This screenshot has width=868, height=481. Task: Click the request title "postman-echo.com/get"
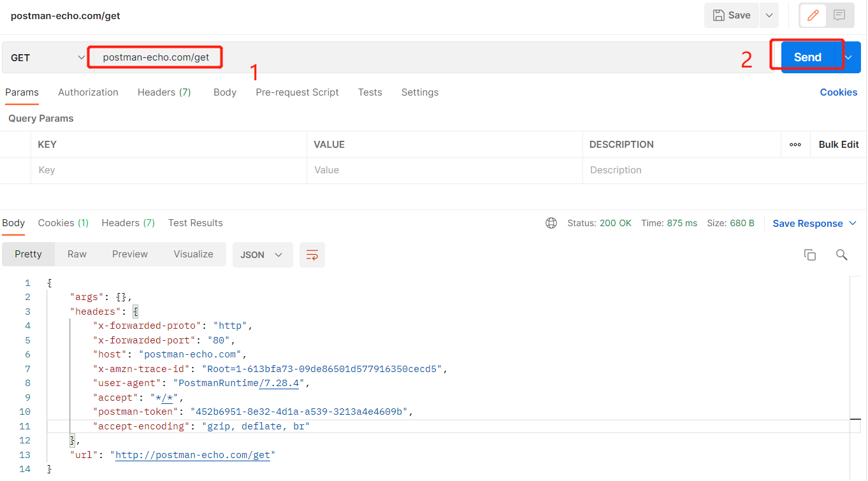coord(65,16)
